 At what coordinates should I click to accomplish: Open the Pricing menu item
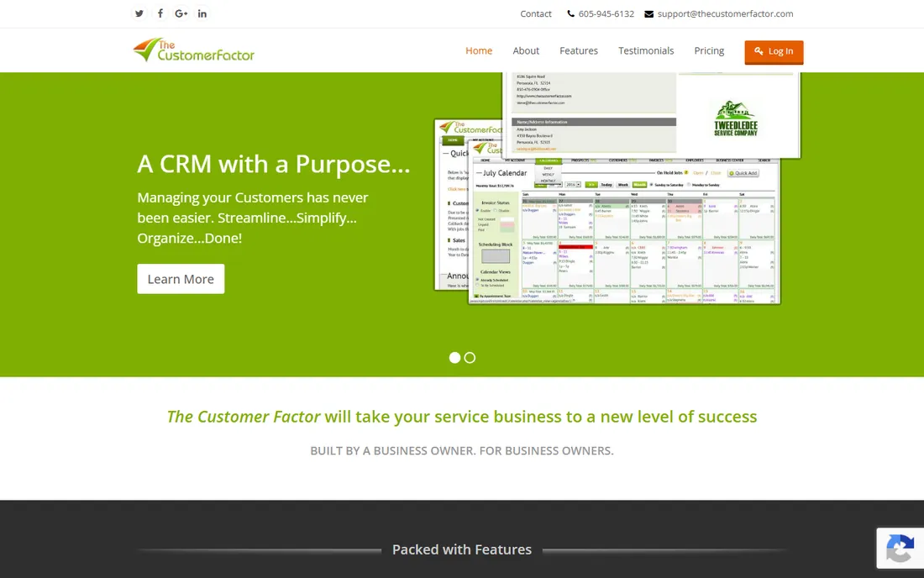(709, 50)
